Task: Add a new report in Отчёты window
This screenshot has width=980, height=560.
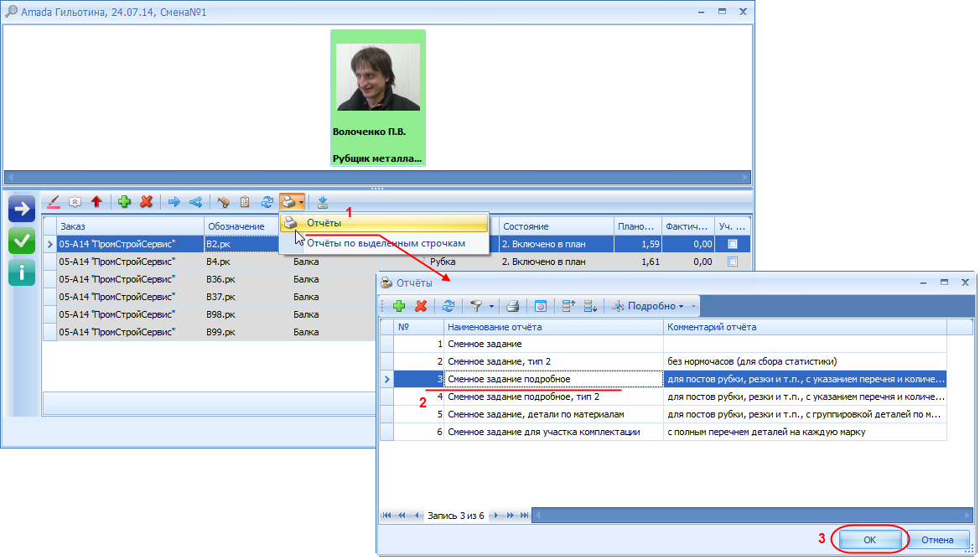Action: coord(399,306)
